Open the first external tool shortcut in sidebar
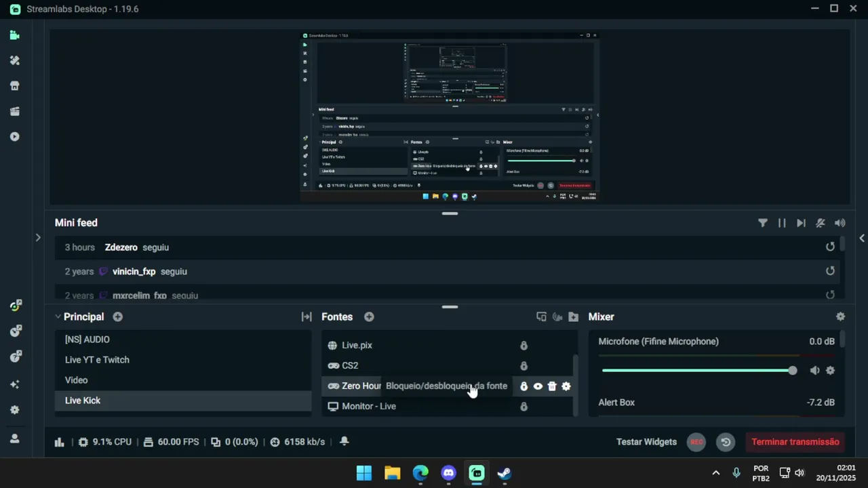 click(x=15, y=306)
